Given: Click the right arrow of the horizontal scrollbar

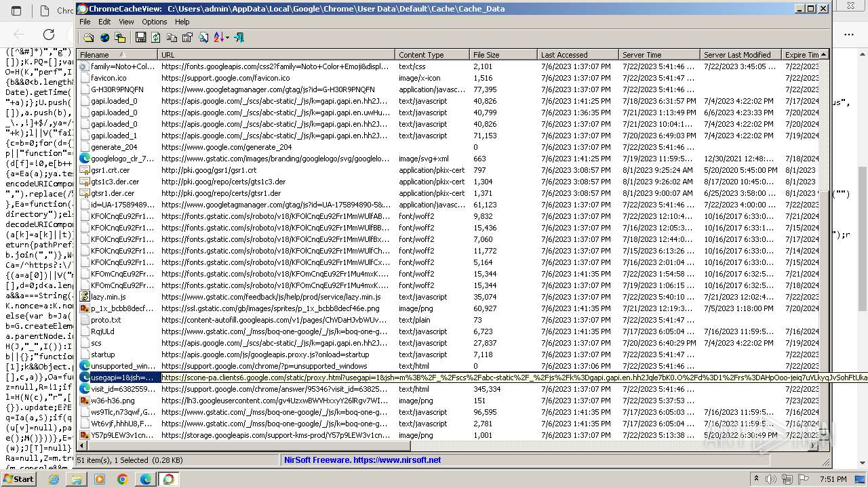Looking at the screenshot, I should (814, 446).
